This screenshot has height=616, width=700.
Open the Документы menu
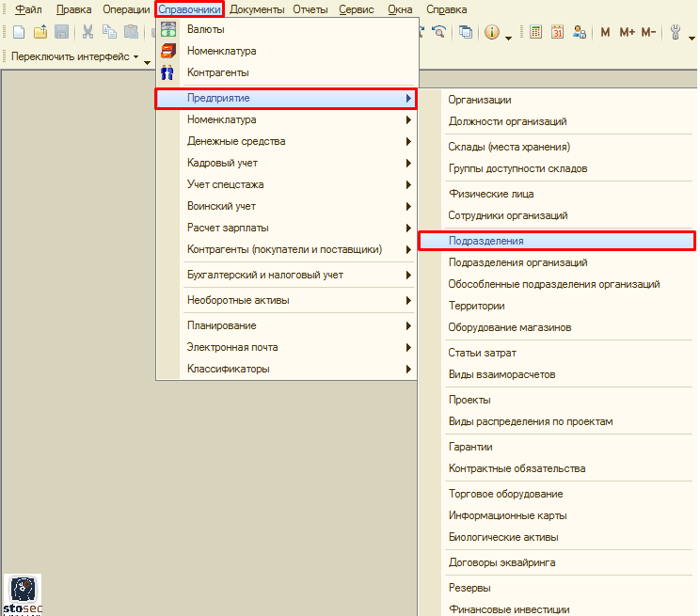(x=257, y=9)
